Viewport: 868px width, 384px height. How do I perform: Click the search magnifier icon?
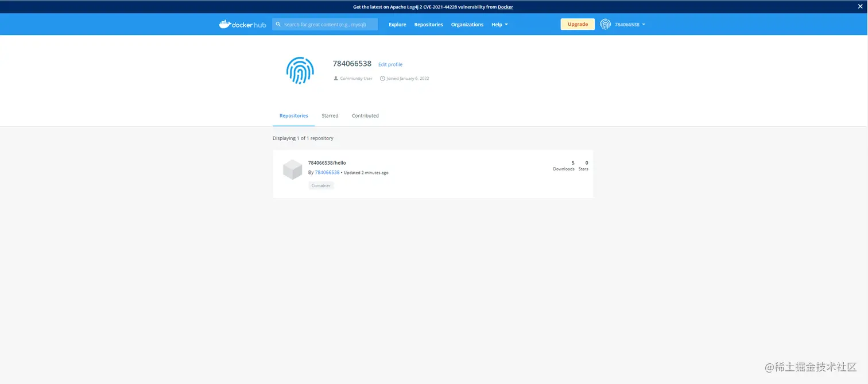(278, 25)
